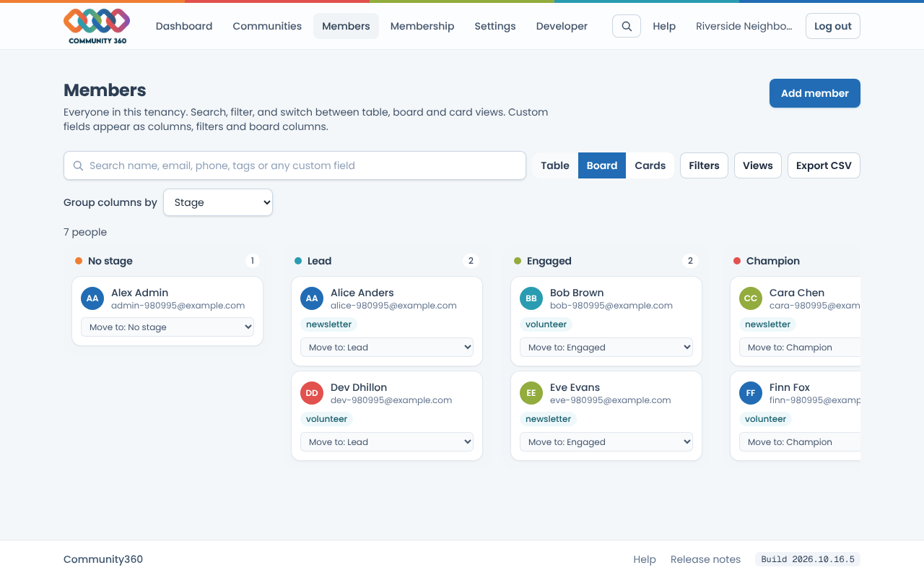Open Bob Brown's Move to dropdown
This screenshot has height=578, width=924.
coord(606,348)
